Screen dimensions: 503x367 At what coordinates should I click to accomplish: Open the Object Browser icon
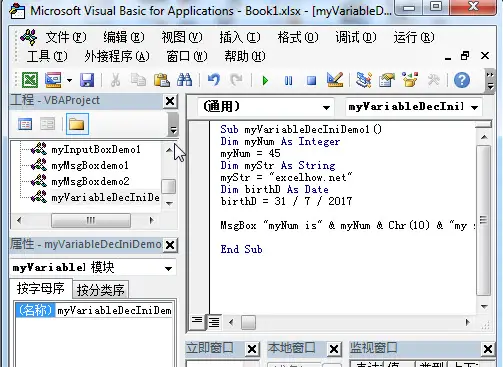point(410,80)
